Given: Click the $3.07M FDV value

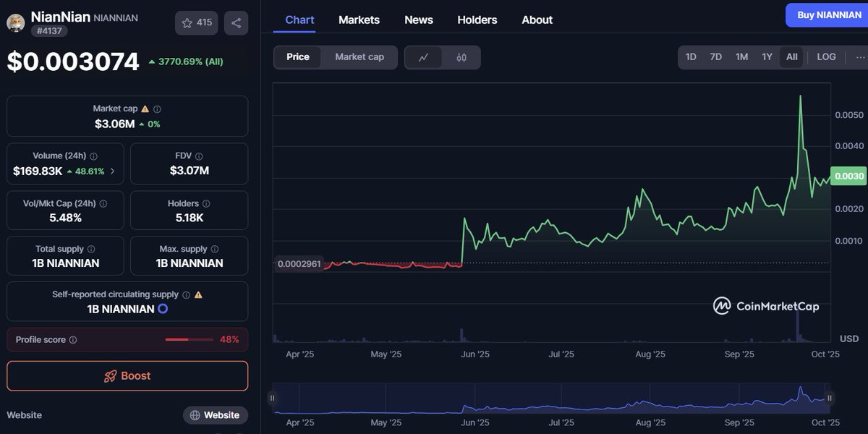Looking at the screenshot, I should (190, 171).
